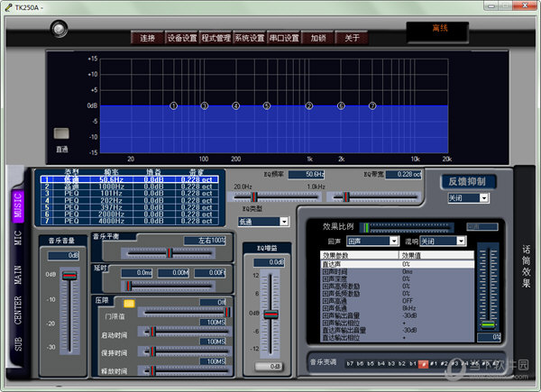The image size is (541, 392).
Task: Switch to the MIC channel tab
Action: [18, 238]
